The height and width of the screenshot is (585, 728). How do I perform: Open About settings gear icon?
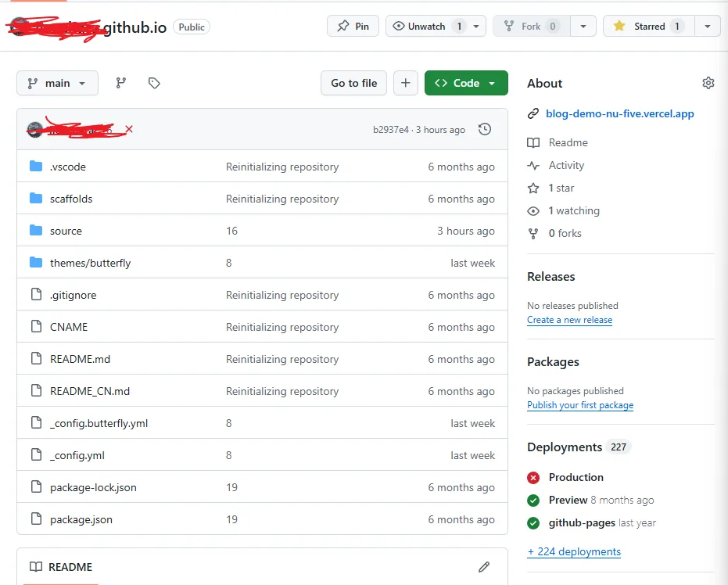[708, 83]
